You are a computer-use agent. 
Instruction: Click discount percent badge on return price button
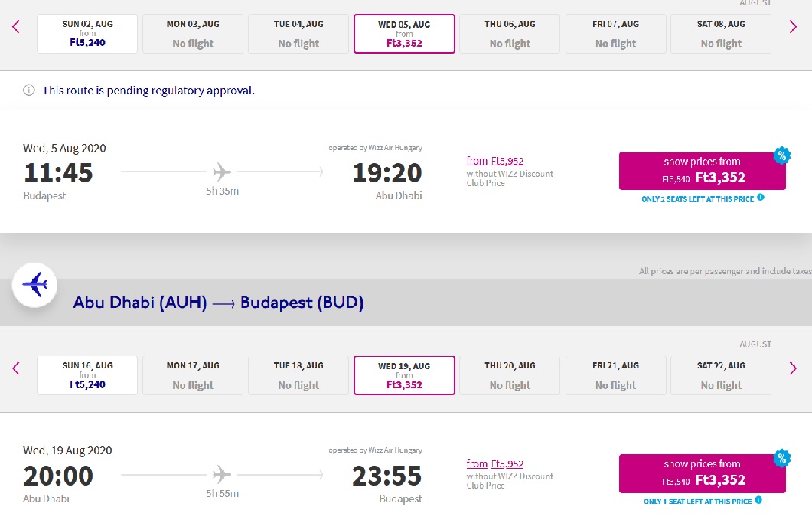pyautogui.click(x=781, y=458)
